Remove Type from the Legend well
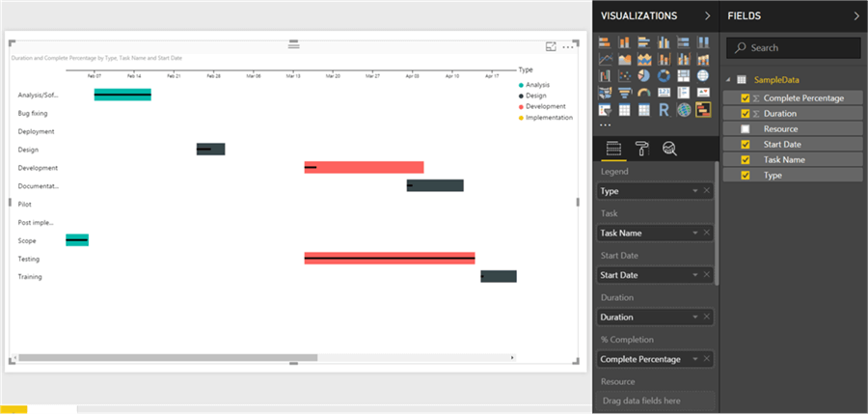868x414 pixels. 706,191
